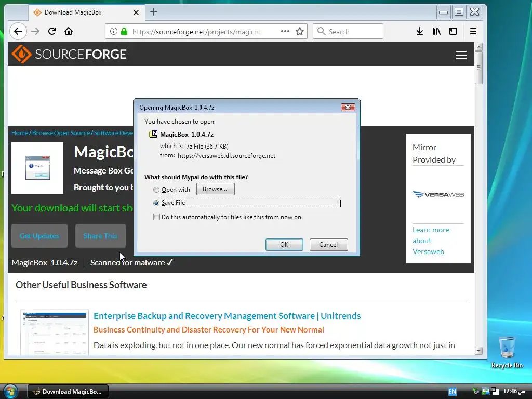
Task: Bookmark this page with the star
Action: pos(300,32)
